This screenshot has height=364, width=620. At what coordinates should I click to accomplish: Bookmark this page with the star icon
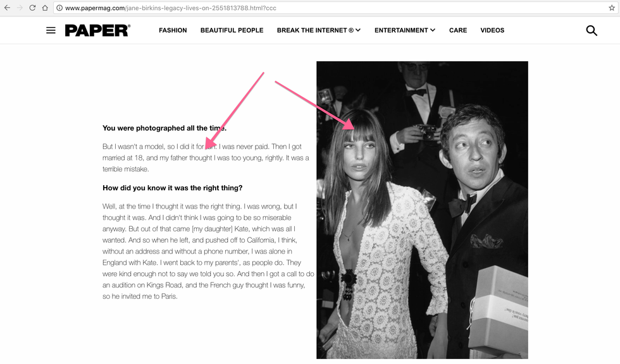(611, 8)
